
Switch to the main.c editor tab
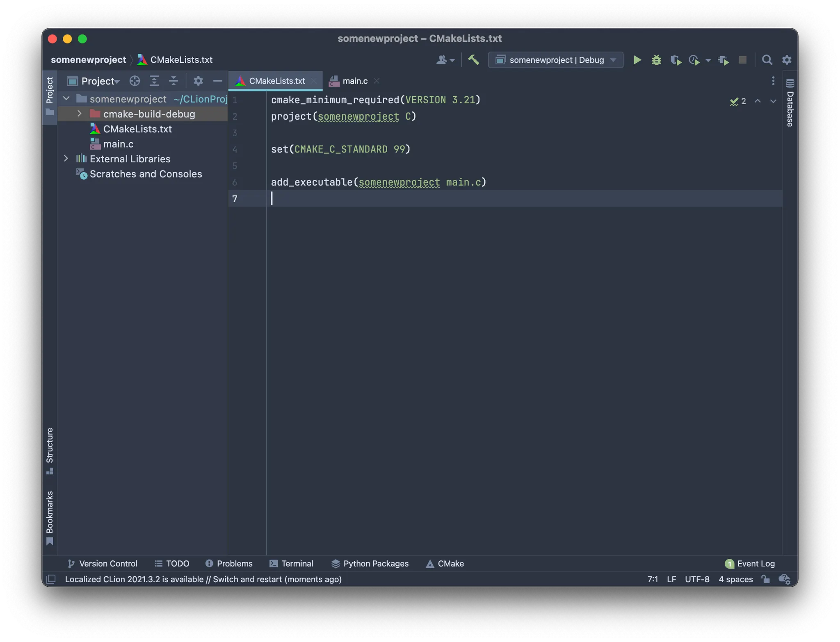pos(355,81)
